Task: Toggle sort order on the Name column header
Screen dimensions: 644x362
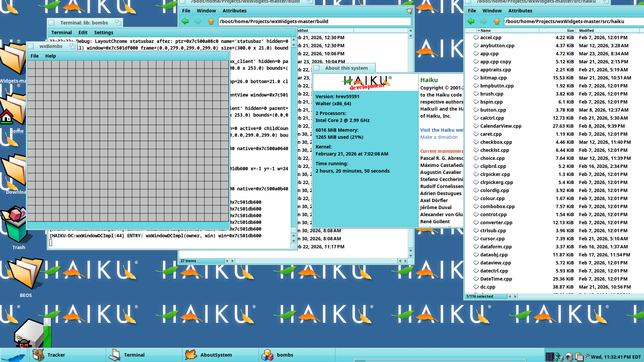Action: (485, 31)
